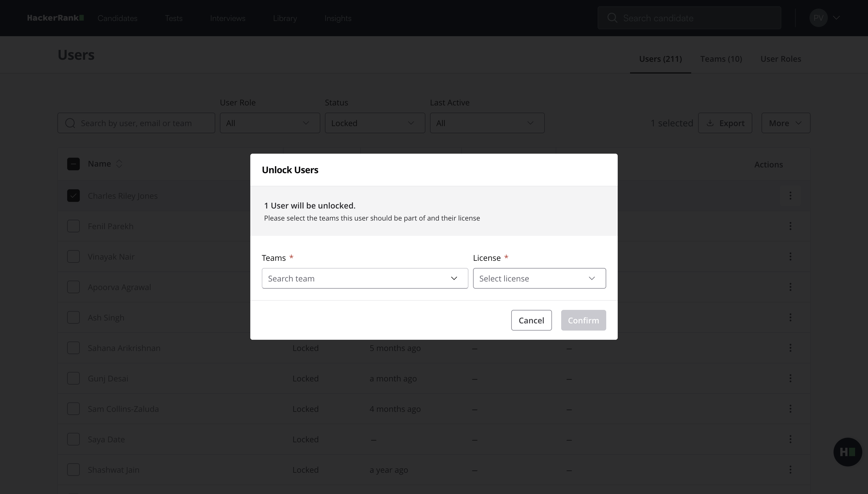
Task: Open the Status filter set to Locked
Action: 375,123
